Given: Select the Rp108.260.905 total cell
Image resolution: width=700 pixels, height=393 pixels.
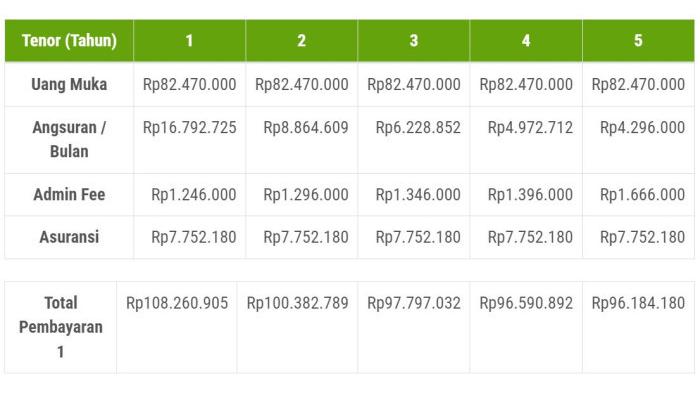Looking at the screenshot, I should pos(177,327).
